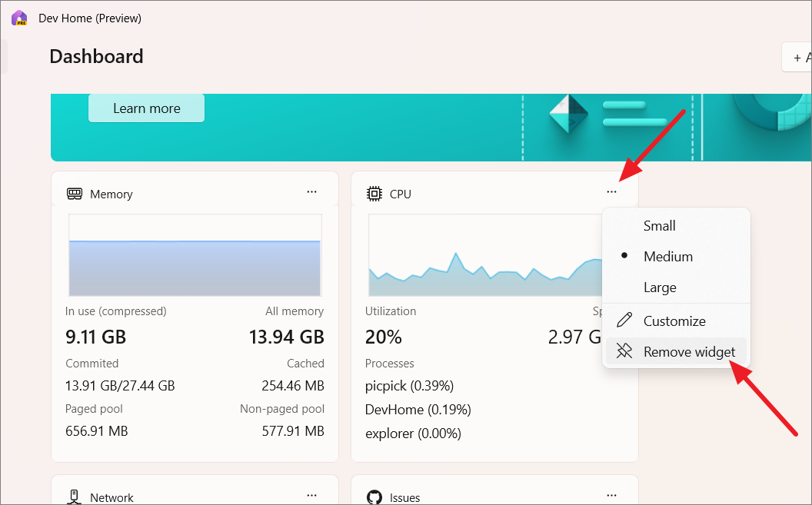Click the Memory widget RAM icon
The image size is (812, 505).
click(x=75, y=194)
